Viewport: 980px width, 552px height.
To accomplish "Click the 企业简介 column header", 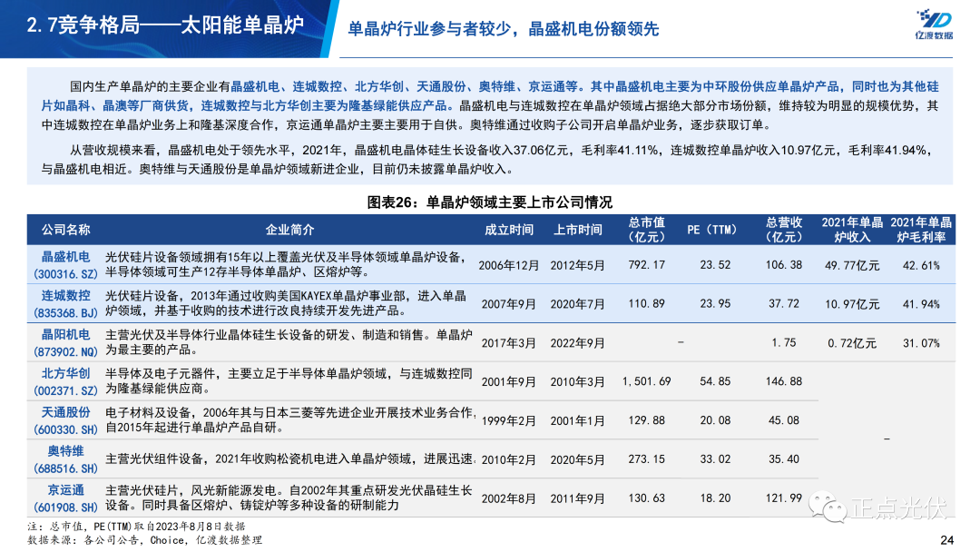I will (289, 230).
